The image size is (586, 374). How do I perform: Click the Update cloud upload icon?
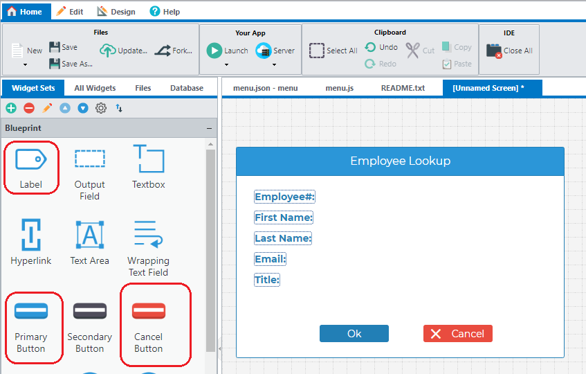(x=108, y=50)
